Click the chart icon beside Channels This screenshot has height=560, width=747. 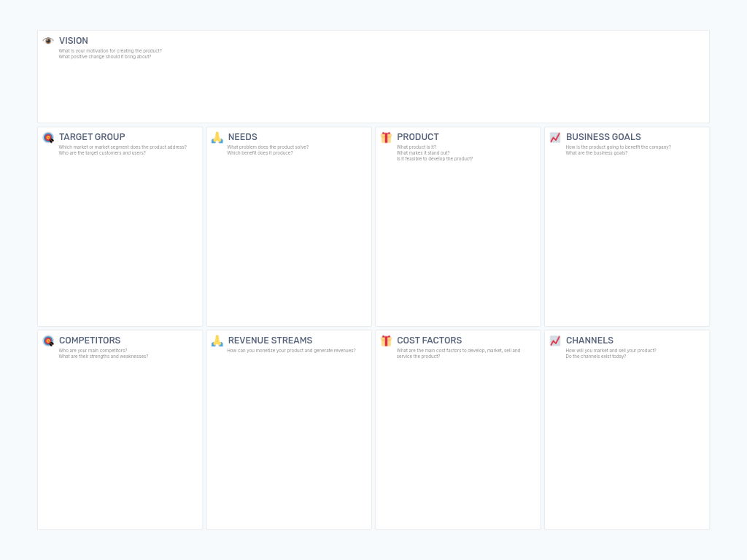555,341
